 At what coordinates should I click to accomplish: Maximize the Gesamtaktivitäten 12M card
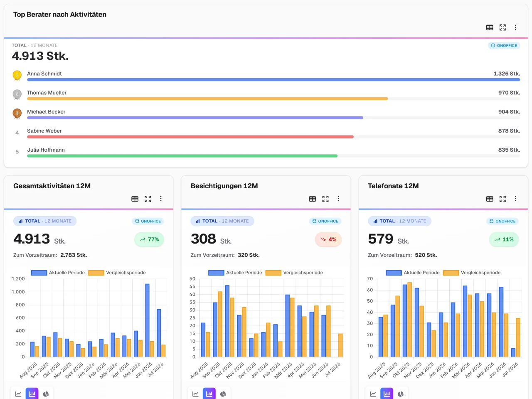point(148,199)
